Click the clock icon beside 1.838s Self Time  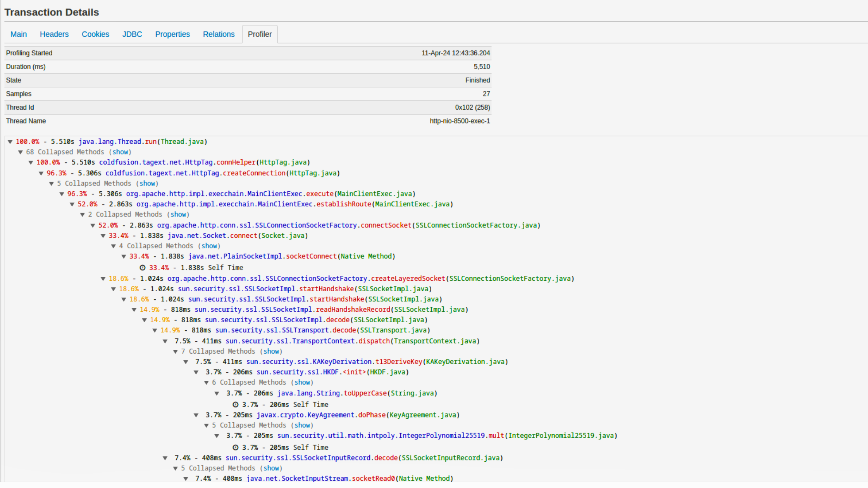pos(142,268)
